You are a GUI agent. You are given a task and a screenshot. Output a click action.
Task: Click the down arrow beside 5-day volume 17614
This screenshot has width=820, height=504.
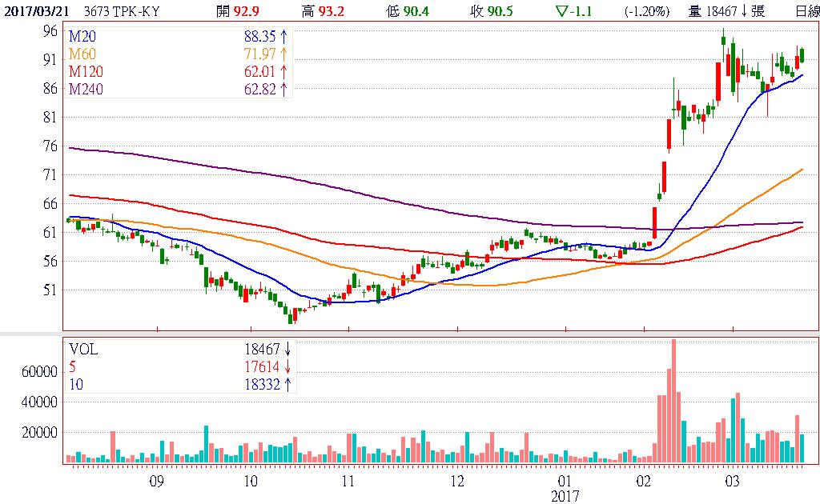[287, 367]
